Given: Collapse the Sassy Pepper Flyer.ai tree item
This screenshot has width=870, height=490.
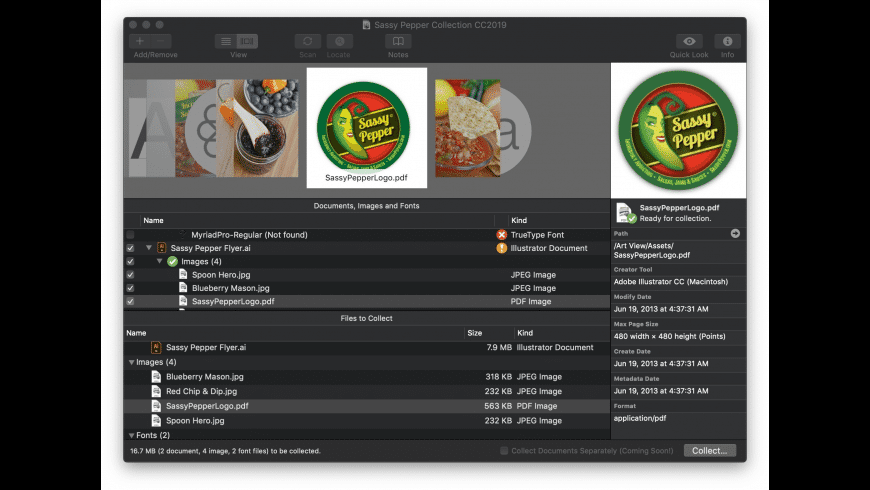Looking at the screenshot, I should pos(149,248).
